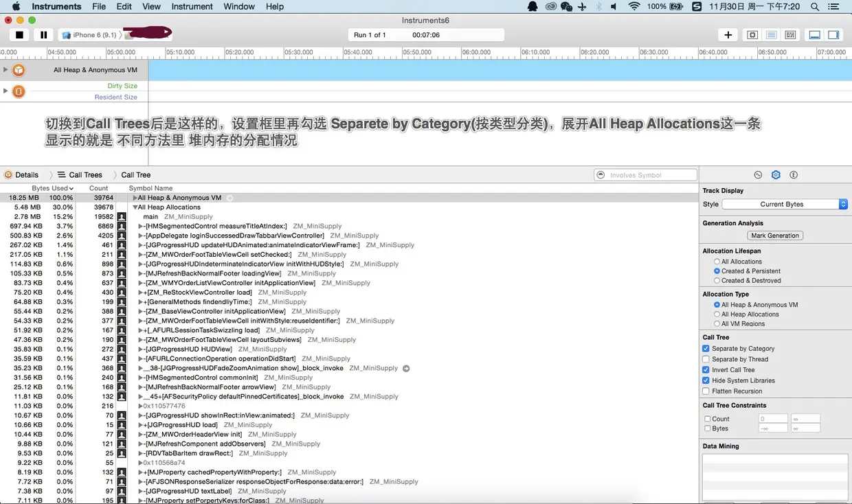Open the iPhone 6 (9.1) target selector
Image resolution: width=852 pixels, height=504 pixels.
click(89, 35)
